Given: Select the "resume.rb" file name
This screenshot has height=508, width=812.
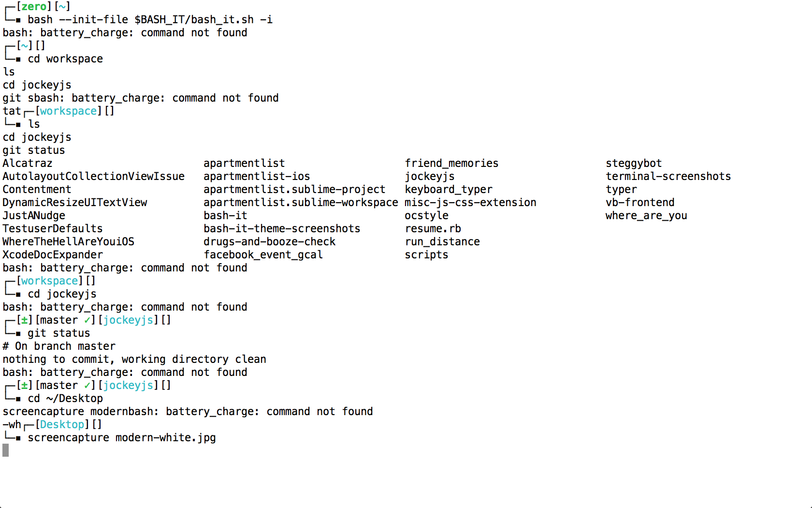Looking at the screenshot, I should (433, 228).
